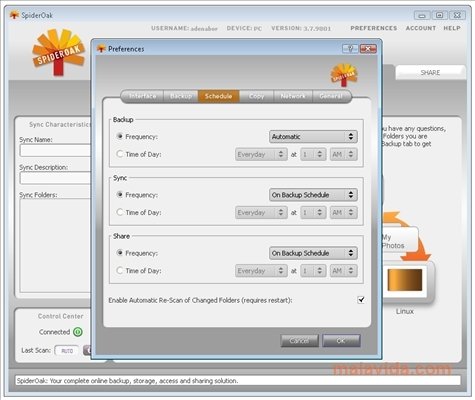Click the SpiderOak logo in Preferences dialog
475x400 pixels.
point(344,75)
